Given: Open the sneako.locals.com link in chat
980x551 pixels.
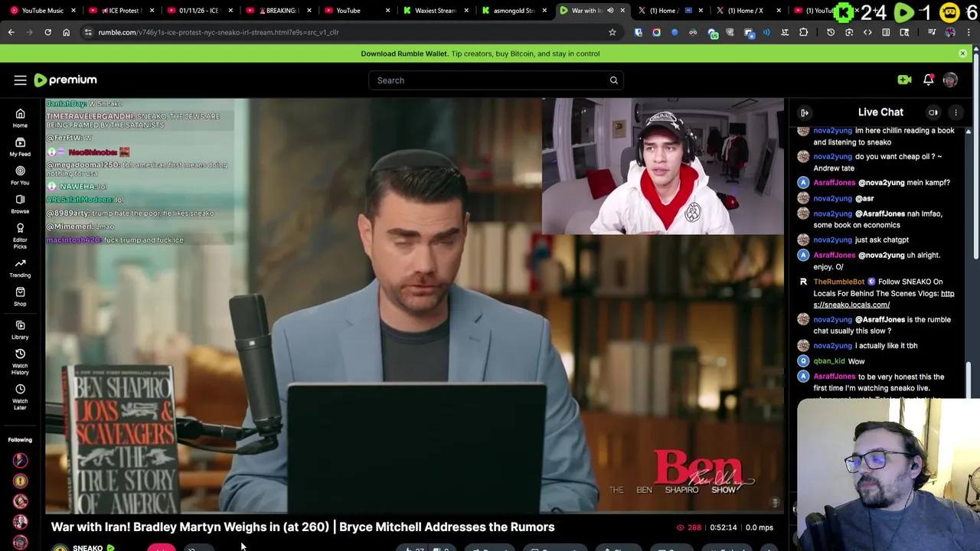Looking at the screenshot, I should [884, 299].
